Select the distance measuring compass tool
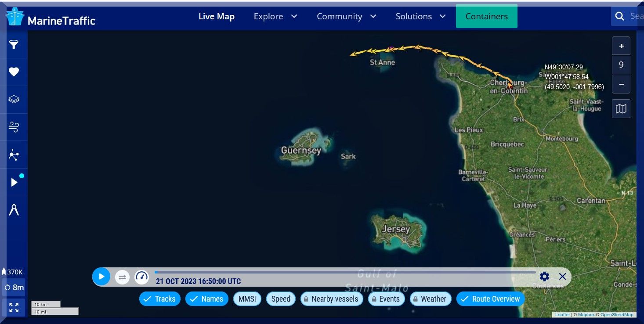The image size is (644, 324). click(x=14, y=210)
